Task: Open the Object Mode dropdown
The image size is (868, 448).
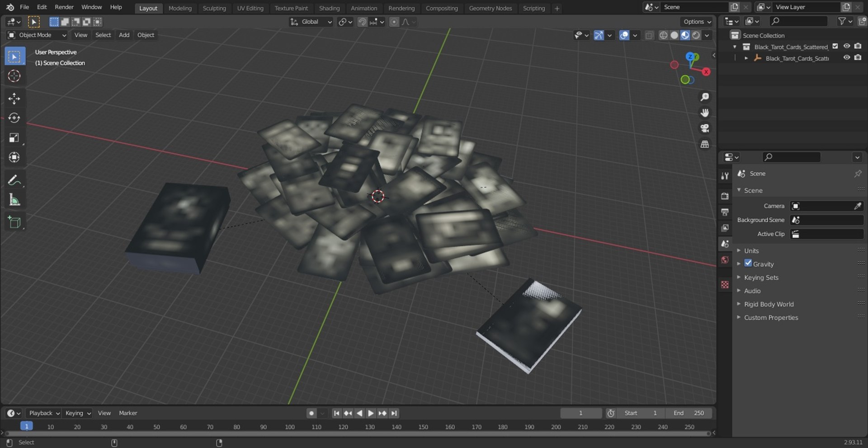Action: (37, 35)
